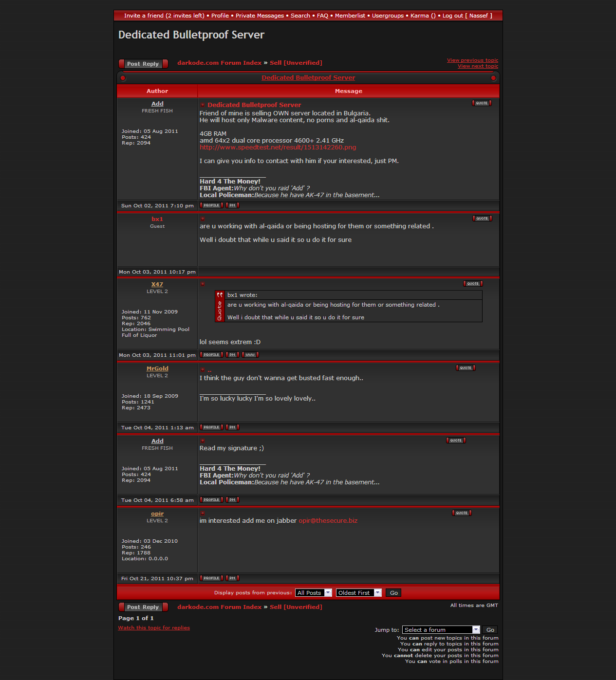Click Watch this topic for replies
The width and height of the screenshot is (616, 680).
coord(154,628)
